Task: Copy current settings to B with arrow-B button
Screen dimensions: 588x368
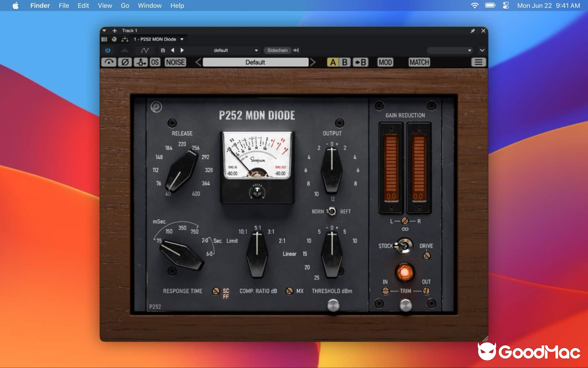Action: coord(361,62)
